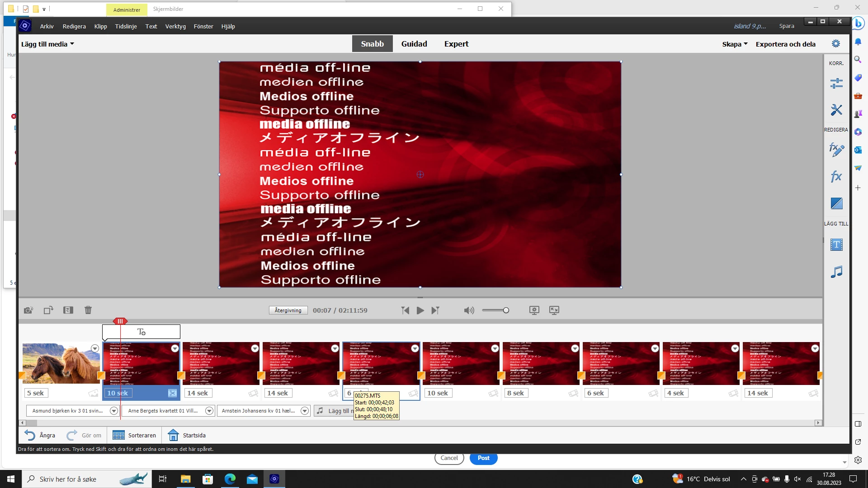This screenshot has height=488, width=868.
Task: Open the Tools wrench and screwdriver panel
Action: [x=836, y=110]
